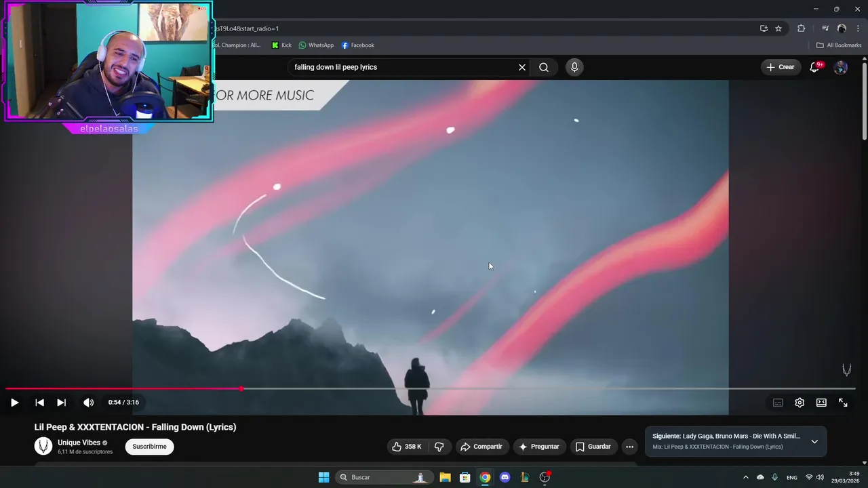
Task: Run search with the magnifier button
Action: [x=544, y=67]
